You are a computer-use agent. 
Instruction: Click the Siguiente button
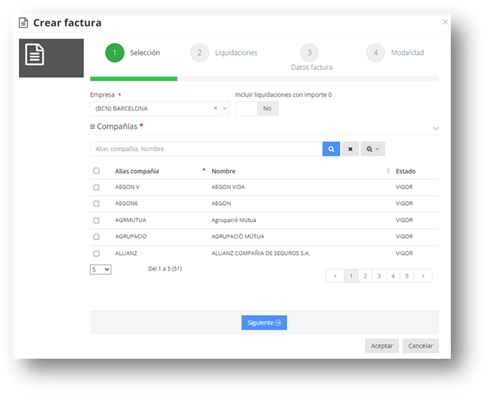point(264,323)
